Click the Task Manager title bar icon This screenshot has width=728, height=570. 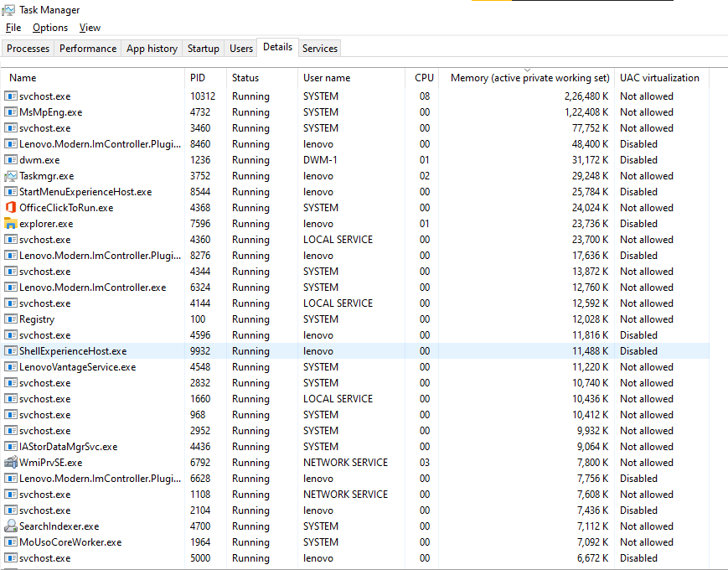pyautogui.click(x=8, y=10)
